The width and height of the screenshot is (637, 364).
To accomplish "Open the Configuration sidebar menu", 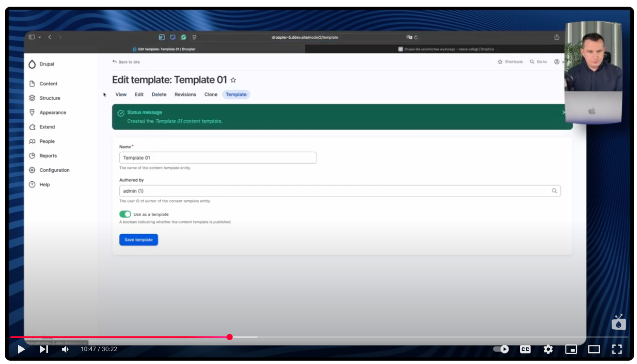I will tap(54, 170).
